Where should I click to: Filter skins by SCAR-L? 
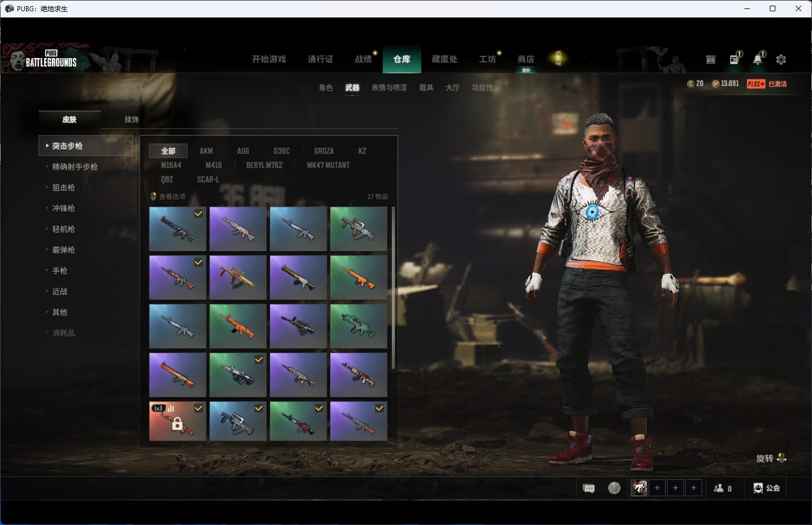[x=208, y=179]
